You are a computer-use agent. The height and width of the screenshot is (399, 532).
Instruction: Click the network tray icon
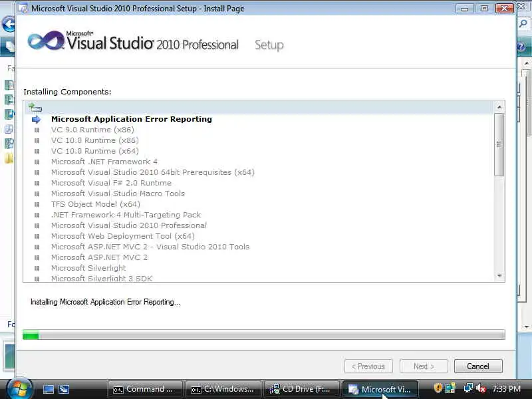pyautogui.click(x=468, y=388)
